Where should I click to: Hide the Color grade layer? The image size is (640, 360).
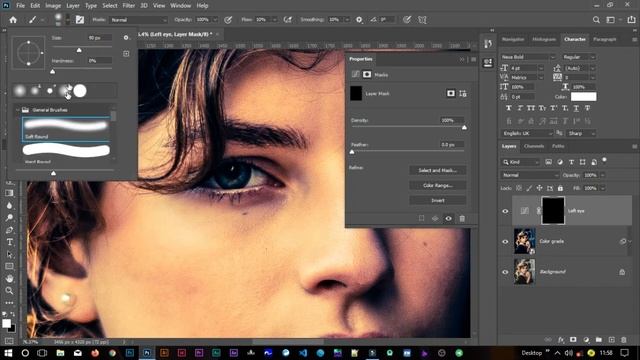point(505,242)
